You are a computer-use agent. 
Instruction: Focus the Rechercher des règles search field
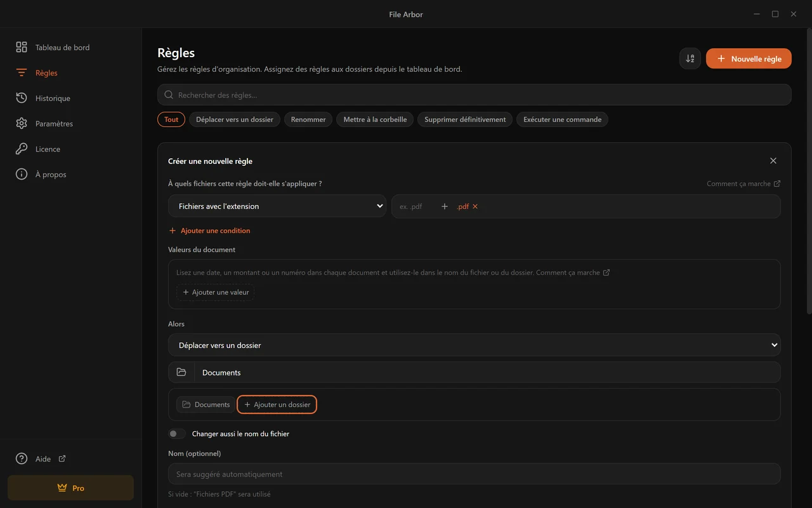click(475, 95)
